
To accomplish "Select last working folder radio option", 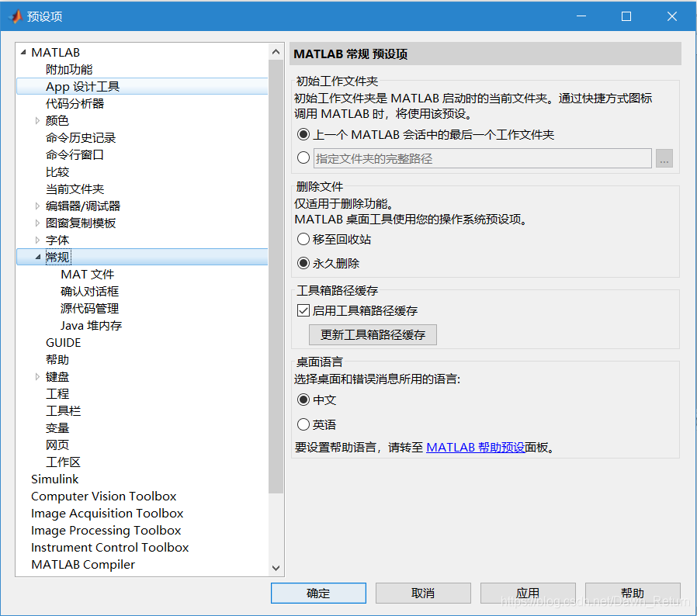I will click(x=303, y=134).
